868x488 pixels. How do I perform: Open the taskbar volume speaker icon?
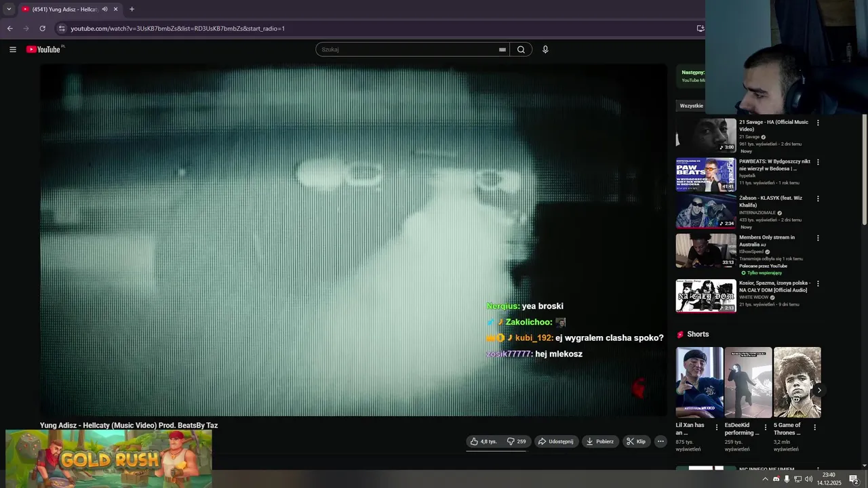808,479
